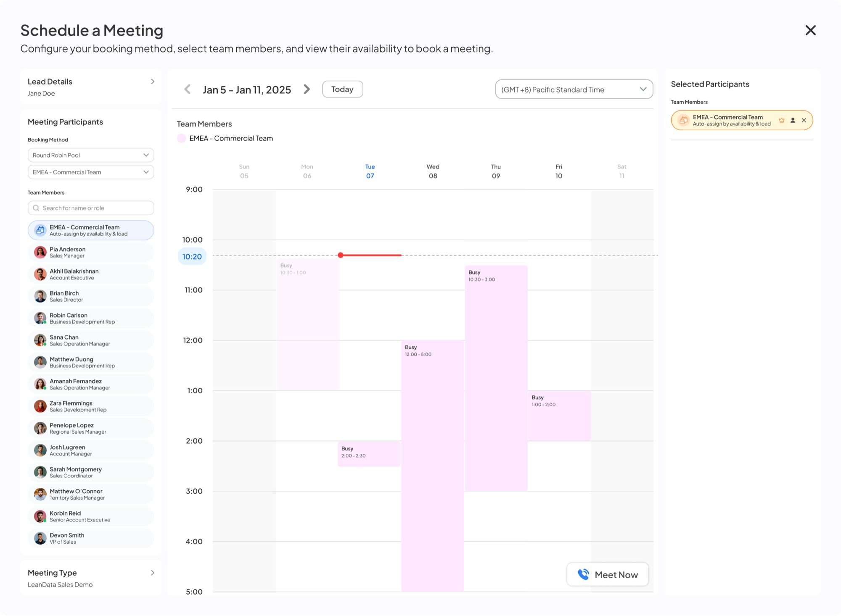Select Devon Smith, VP of Sales
Viewport: 841px width, 616px height.
click(91, 538)
